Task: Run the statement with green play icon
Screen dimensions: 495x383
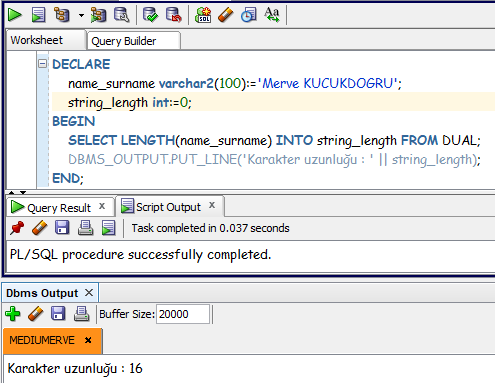Action: (14, 15)
